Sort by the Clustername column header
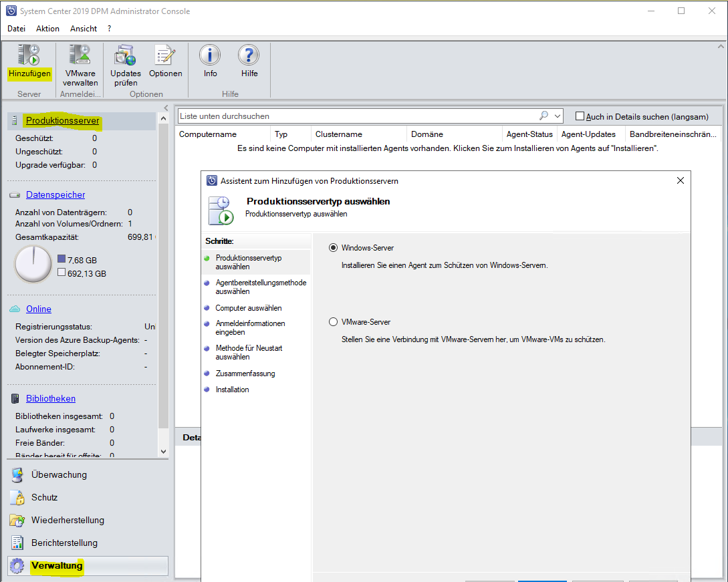The height and width of the screenshot is (582, 728). click(x=359, y=134)
